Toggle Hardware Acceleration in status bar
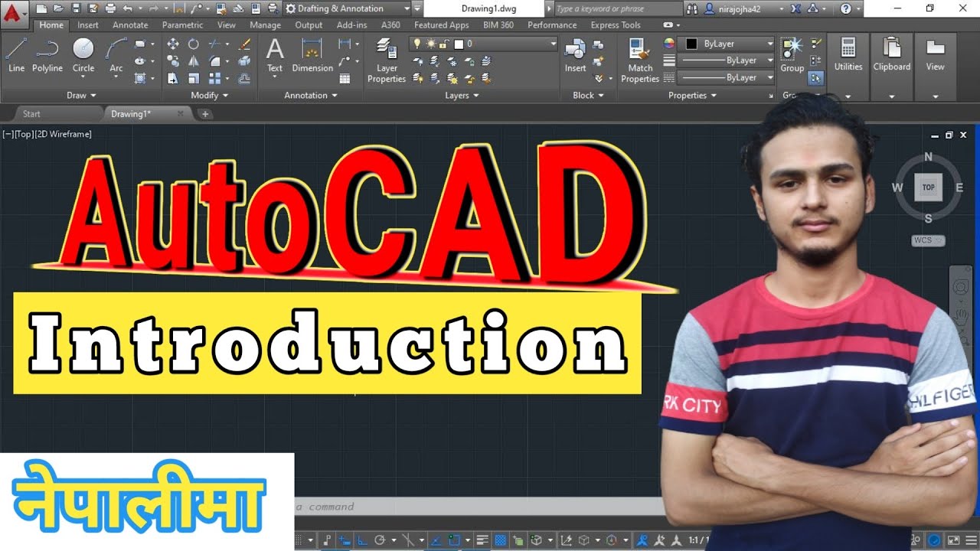The image size is (980, 551). (936, 540)
